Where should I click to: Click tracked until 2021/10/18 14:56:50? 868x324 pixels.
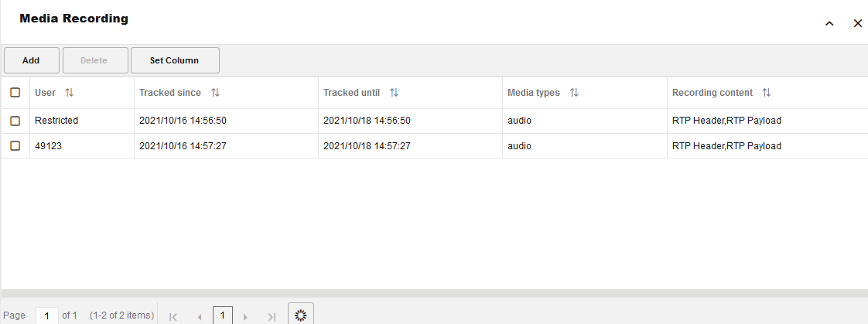(x=367, y=121)
